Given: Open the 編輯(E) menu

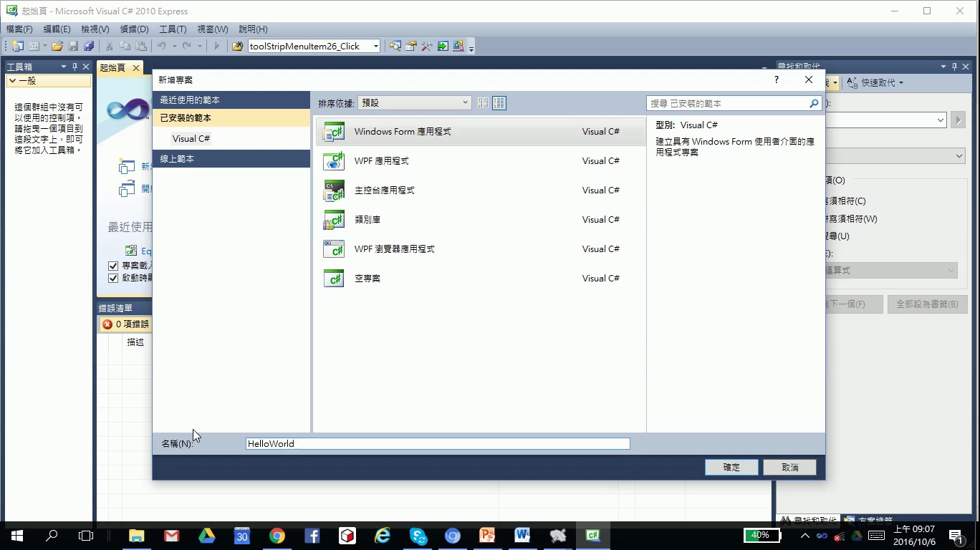Looking at the screenshot, I should (57, 29).
